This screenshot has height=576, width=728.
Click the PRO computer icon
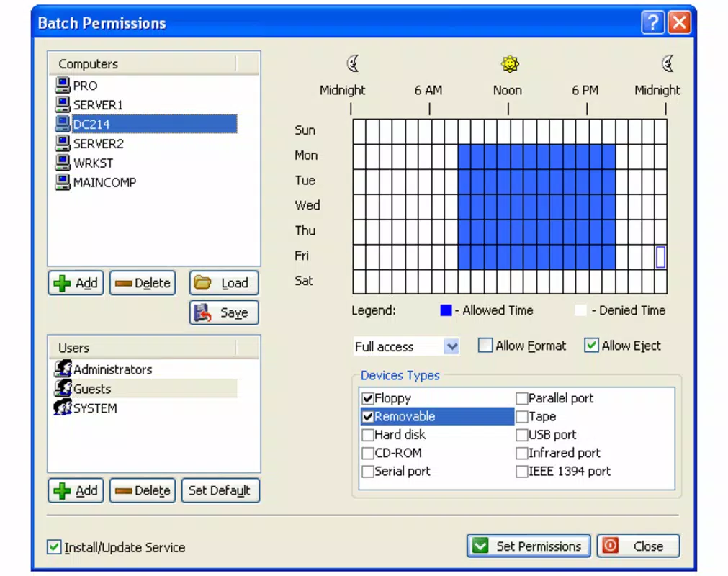click(63, 85)
